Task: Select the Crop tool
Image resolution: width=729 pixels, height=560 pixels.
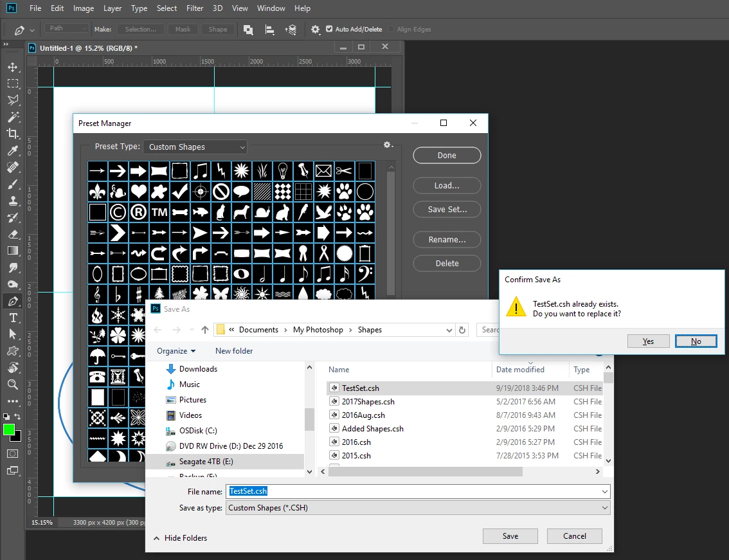Action: pos(13,134)
